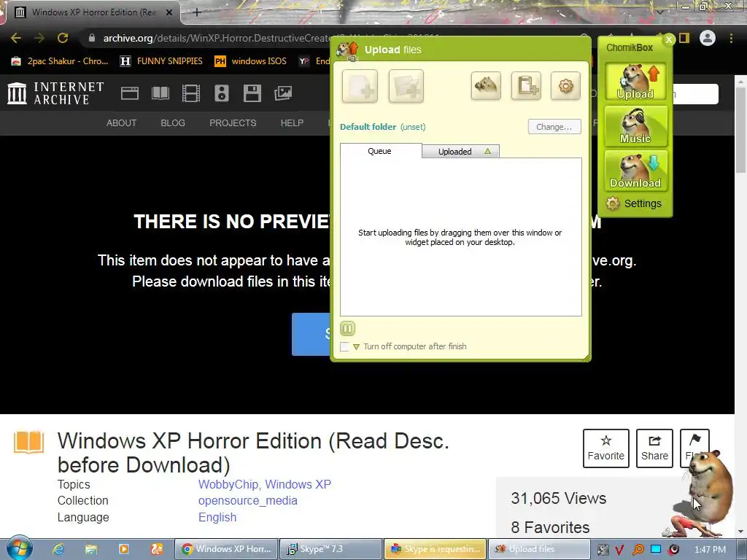
Task: Open the BLOG menu item
Action: (173, 122)
